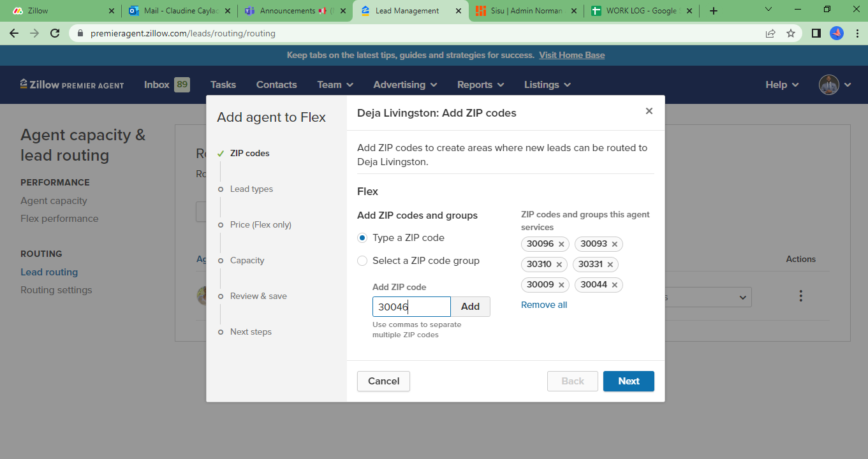
Task: Click the Next button
Action: [x=629, y=381]
